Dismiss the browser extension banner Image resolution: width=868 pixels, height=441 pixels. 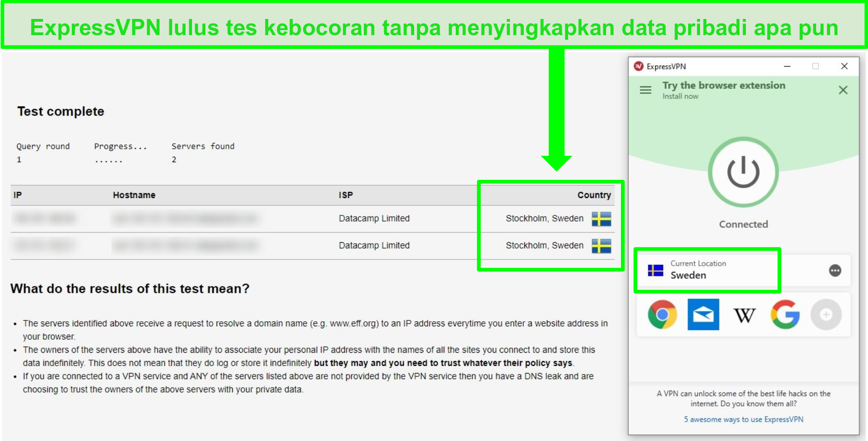click(x=843, y=90)
